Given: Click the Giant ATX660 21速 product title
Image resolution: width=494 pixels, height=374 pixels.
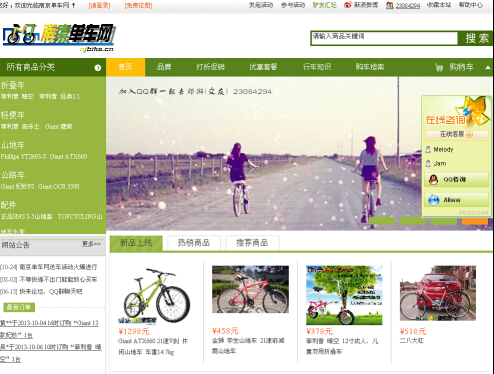Looking at the screenshot, I should click(x=153, y=346).
